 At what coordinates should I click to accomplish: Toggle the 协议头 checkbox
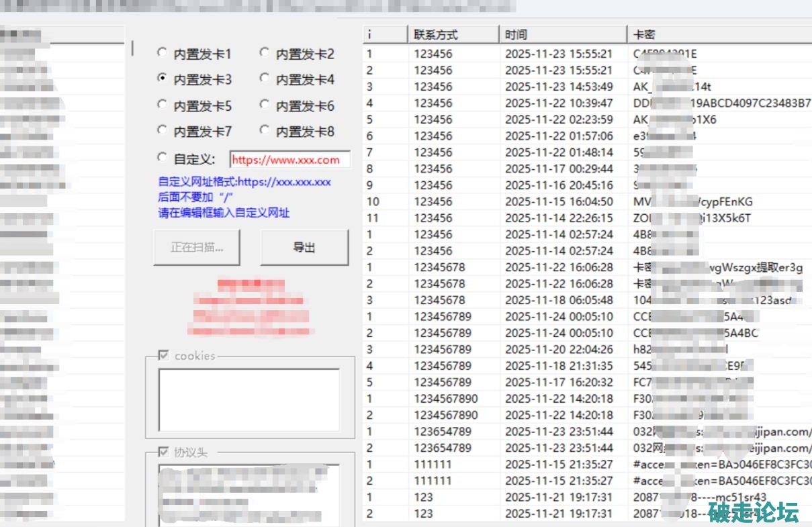163,452
